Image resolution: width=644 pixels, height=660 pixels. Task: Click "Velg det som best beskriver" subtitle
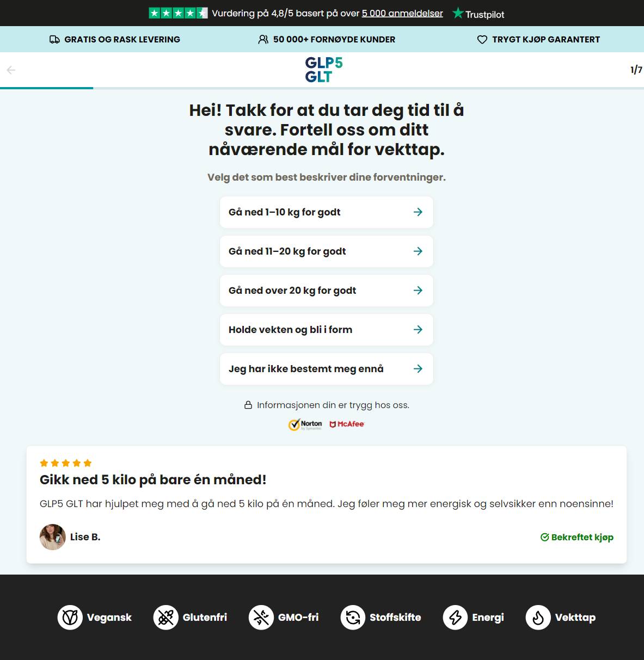click(327, 177)
